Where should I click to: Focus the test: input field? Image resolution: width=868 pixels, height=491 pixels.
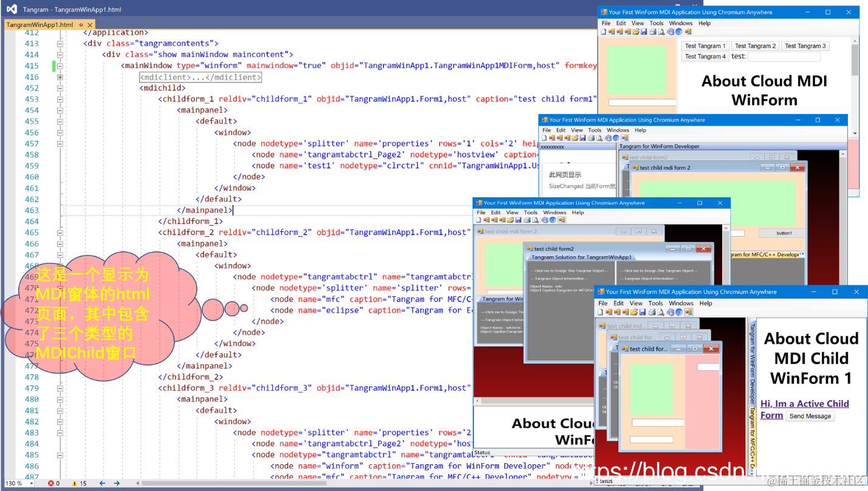click(x=784, y=56)
